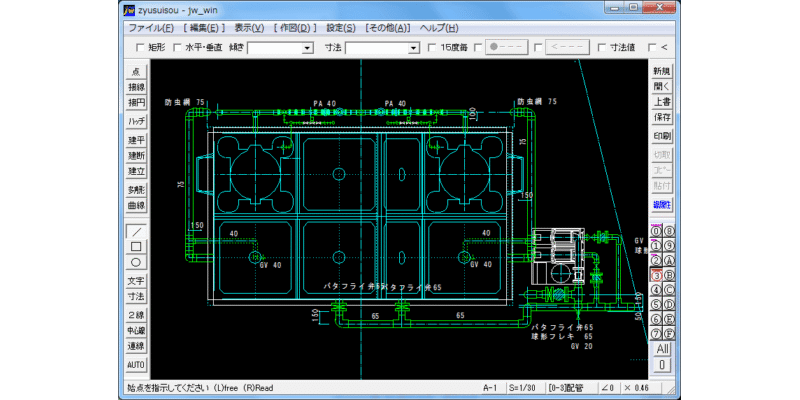800x400 pixels.
Task: Select the ハッチ hatch tool
Action: click(136, 121)
